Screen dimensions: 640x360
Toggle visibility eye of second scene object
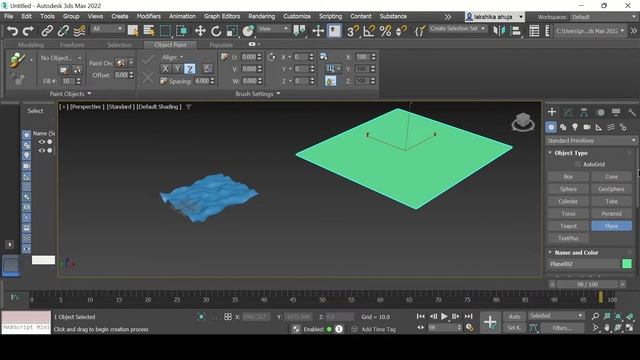[x=42, y=150]
